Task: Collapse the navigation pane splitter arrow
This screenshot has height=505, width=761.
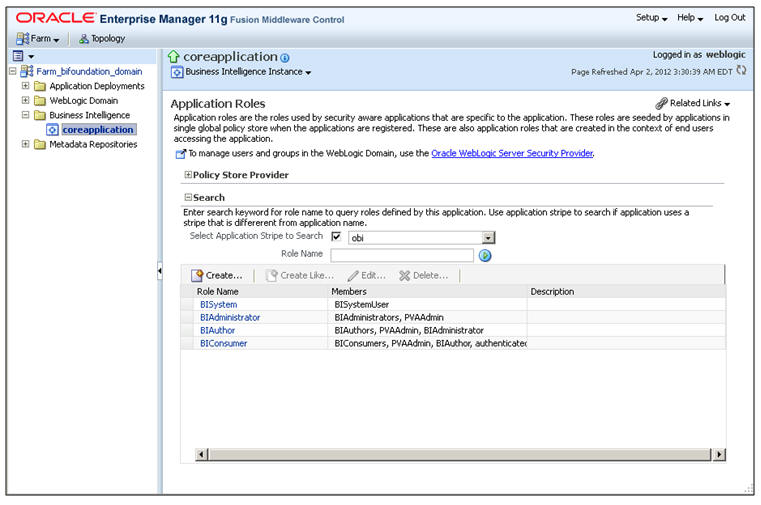Action: (159, 271)
